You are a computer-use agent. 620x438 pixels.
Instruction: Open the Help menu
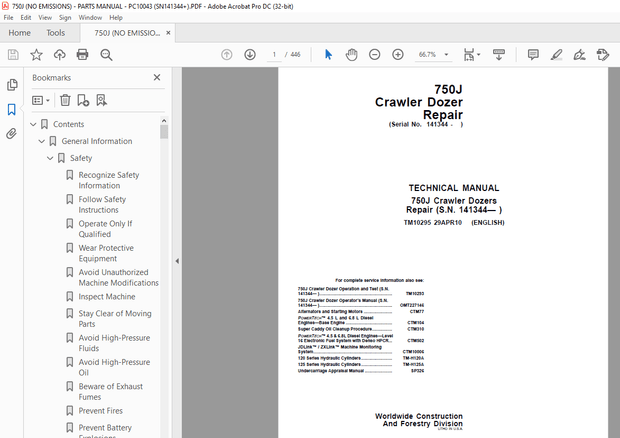pos(116,17)
